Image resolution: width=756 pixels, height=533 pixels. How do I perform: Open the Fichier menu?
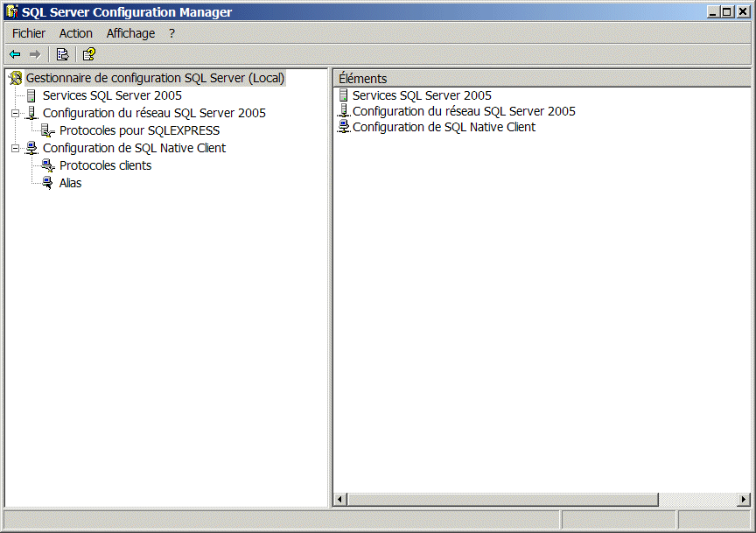tap(29, 33)
